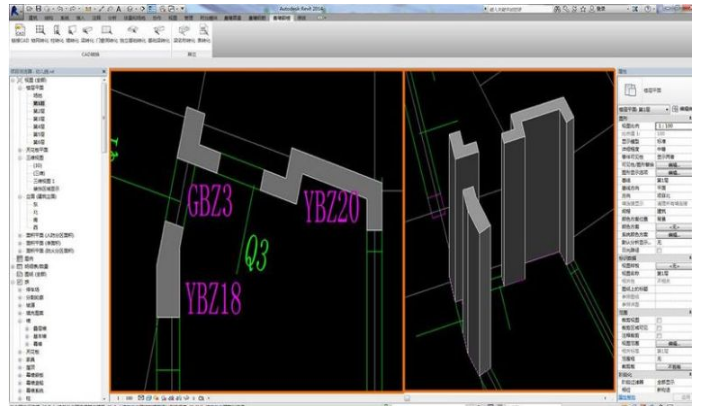The width and height of the screenshot is (705, 408).
Task: Select the column conversion ribbon icon
Action: pos(57,34)
